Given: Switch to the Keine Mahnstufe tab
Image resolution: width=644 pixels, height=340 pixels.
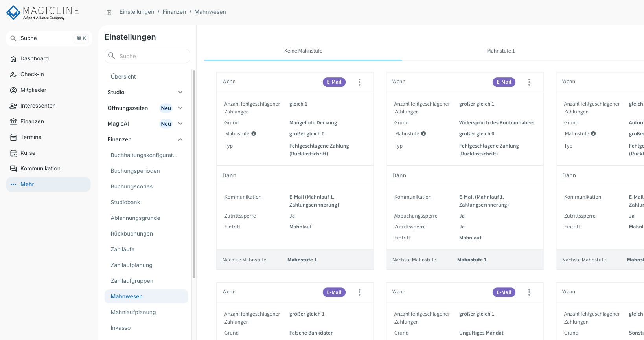Looking at the screenshot, I should [x=303, y=51].
